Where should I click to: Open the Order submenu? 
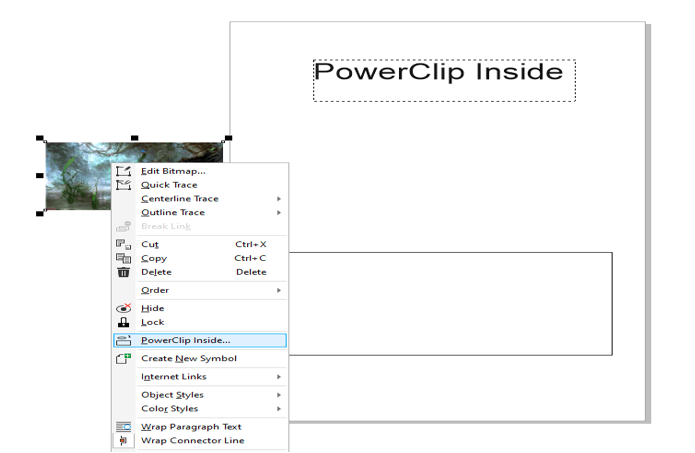(200, 290)
